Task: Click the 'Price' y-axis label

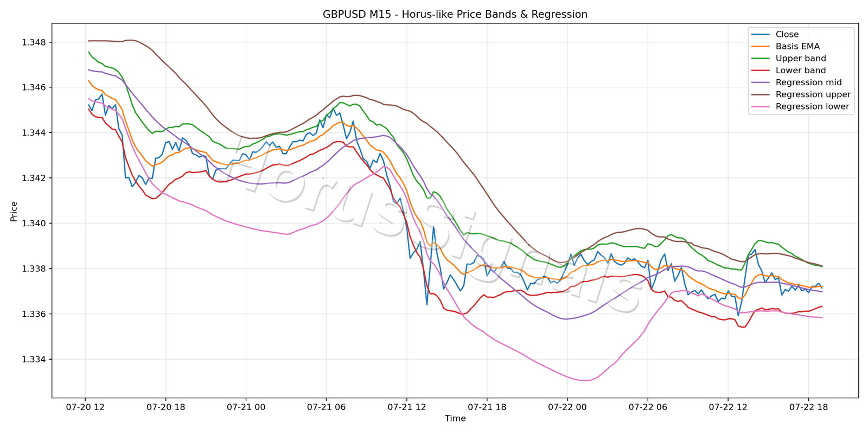Action: [x=14, y=212]
